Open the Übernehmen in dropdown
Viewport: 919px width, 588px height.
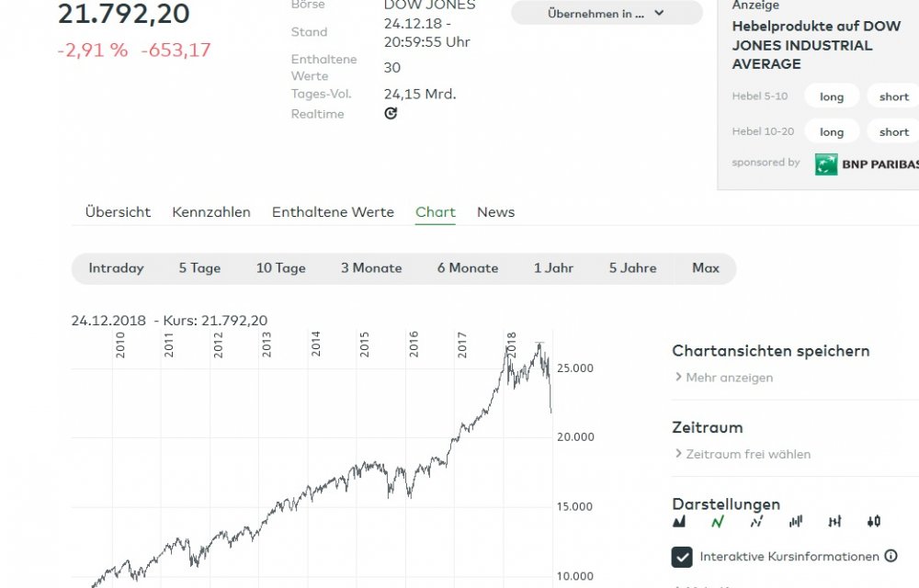[605, 13]
